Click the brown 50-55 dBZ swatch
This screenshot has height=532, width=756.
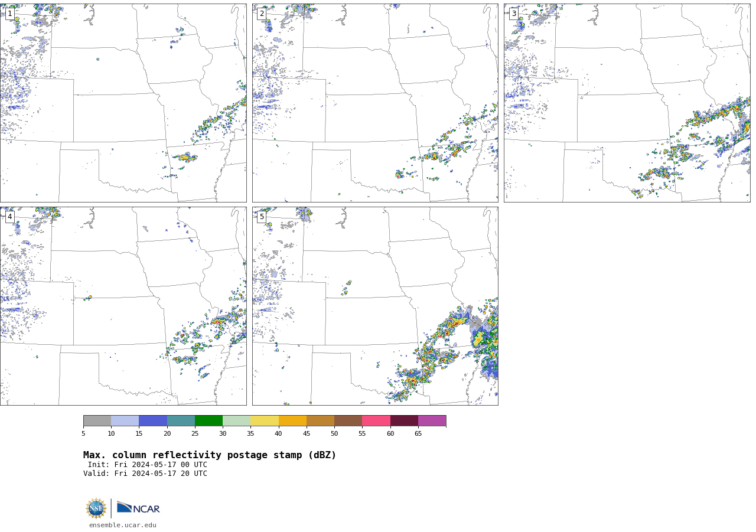tap(348, 421)
